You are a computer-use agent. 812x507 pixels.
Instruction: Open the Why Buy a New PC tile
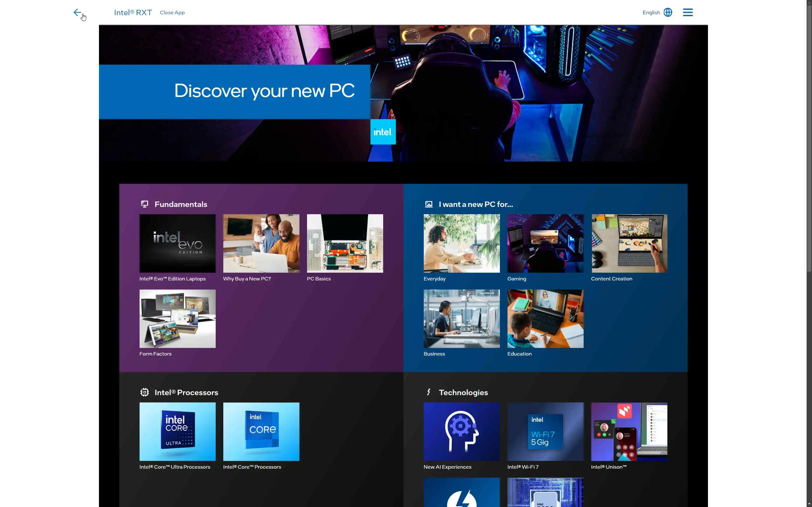[261, 243]
